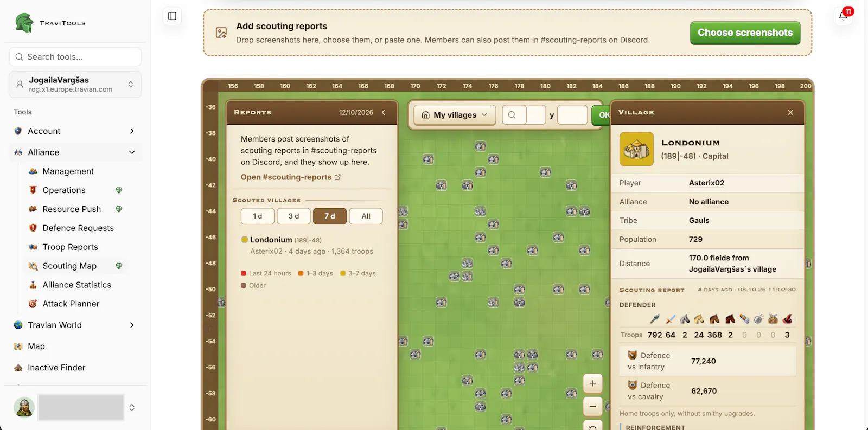868x430 pixels.
Task: Collapse the Reports panel arrow
Action: tap(384, 112)
